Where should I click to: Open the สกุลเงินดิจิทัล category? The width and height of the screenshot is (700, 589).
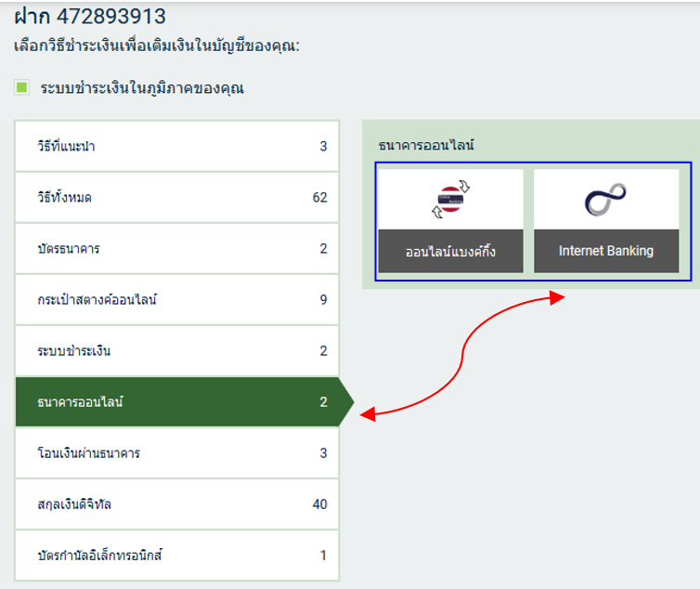pyautogui.click(x=177, y=504)
